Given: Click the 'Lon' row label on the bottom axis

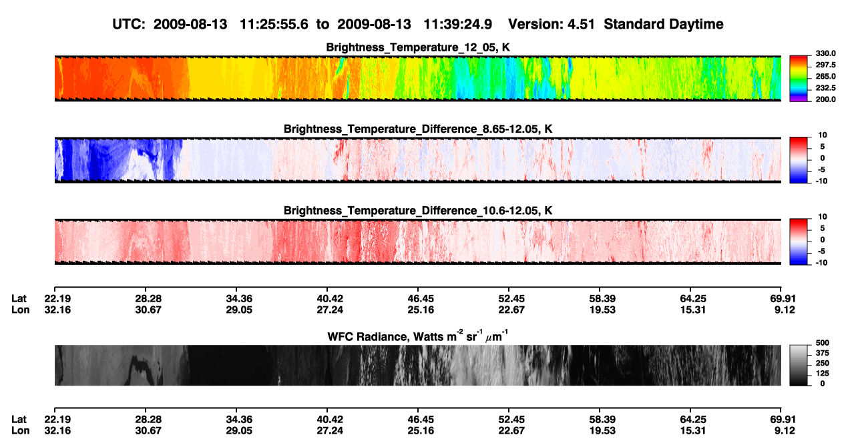Looking at the screenshot, I should [20, 431].
